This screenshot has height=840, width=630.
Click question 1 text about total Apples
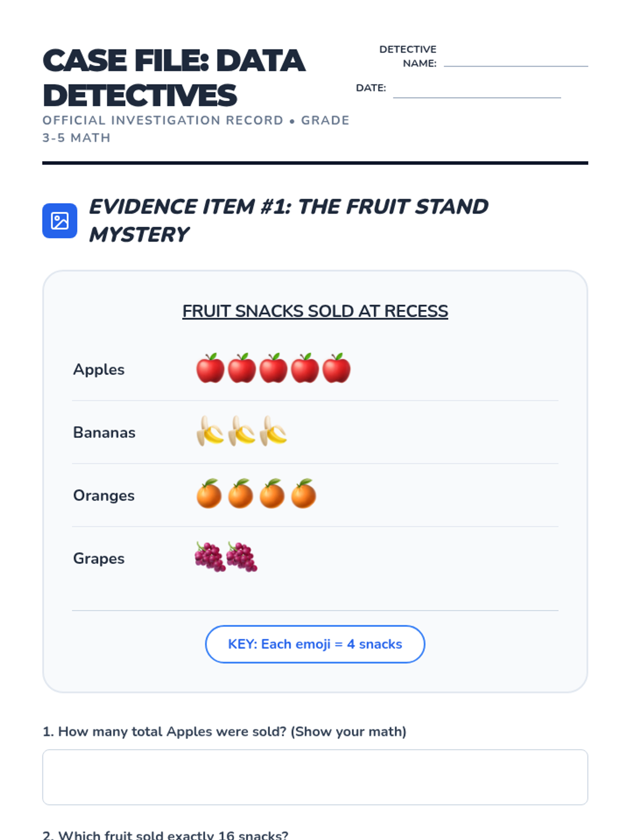(225, 731)
